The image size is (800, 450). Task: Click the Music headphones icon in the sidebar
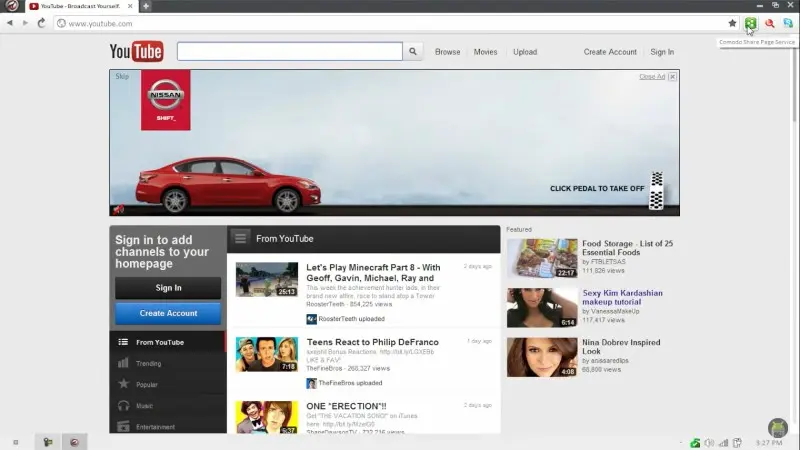pyautogui.click(x=123, y=405)
